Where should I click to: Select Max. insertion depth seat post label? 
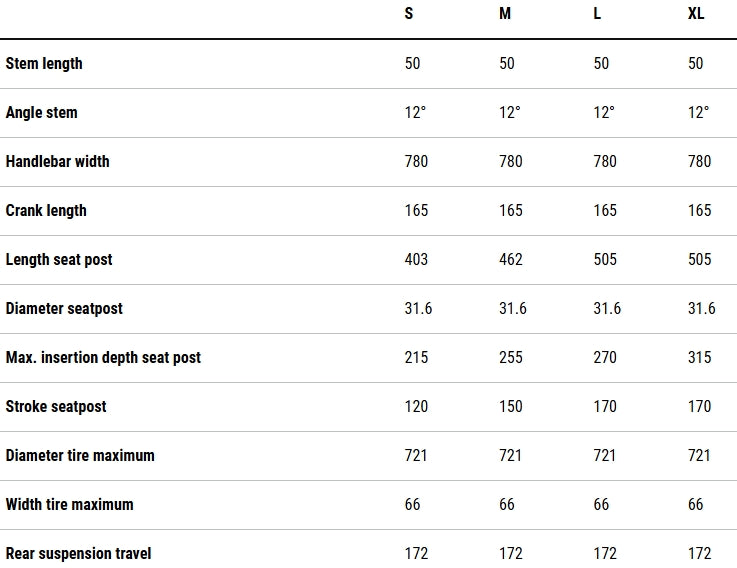tap(103, 357)
